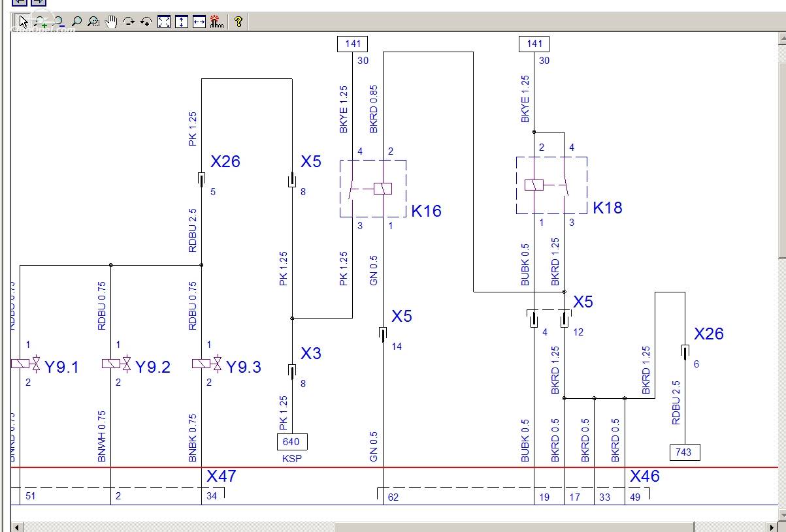Click the Y9.3 valve label
This screenshot has height=532, width=786.
click(244, 367)
